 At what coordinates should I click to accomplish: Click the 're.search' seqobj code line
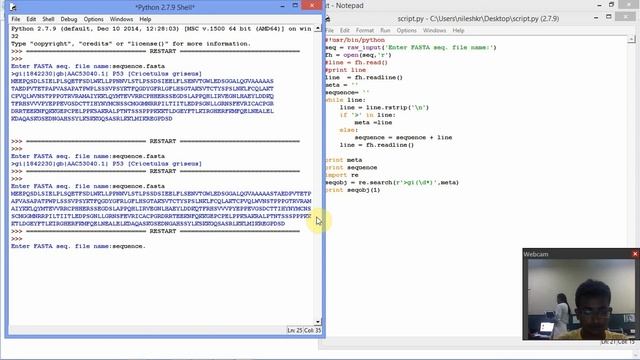coord(392,182)
